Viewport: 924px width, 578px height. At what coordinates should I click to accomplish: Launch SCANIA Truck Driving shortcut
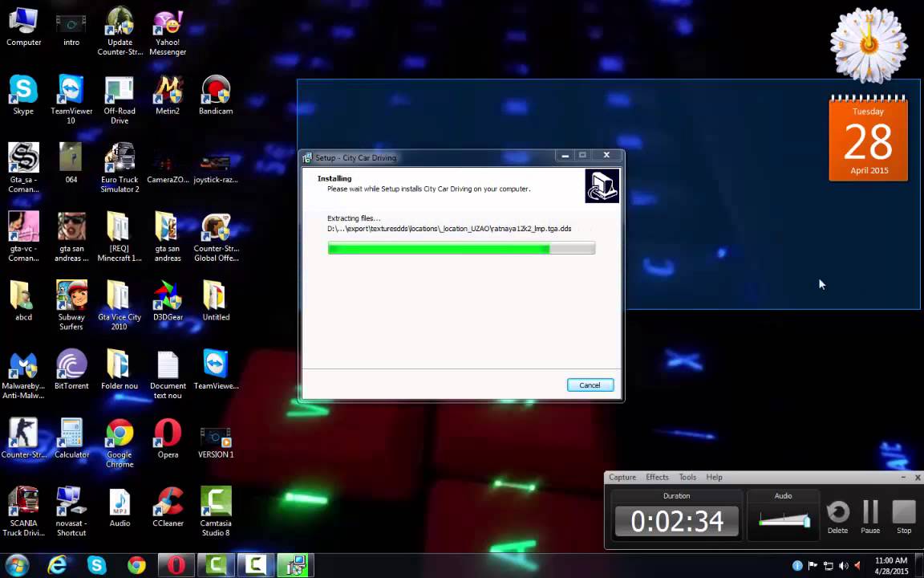tap(23, 511)
